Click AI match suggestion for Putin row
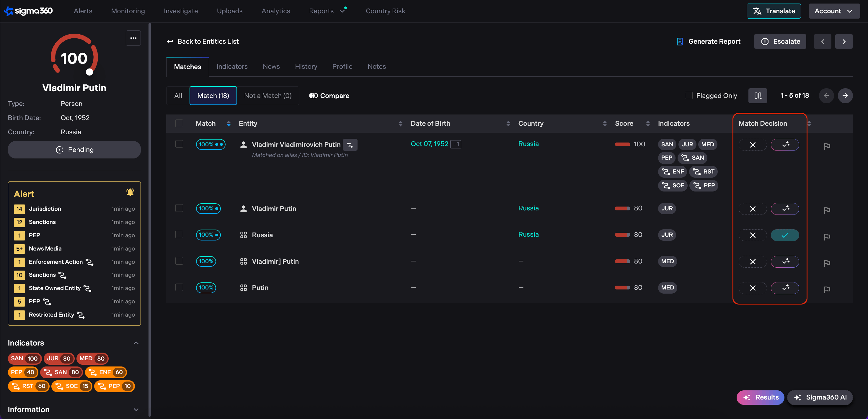The width and height of the screenshot is (868, 419). coord(785,288)
